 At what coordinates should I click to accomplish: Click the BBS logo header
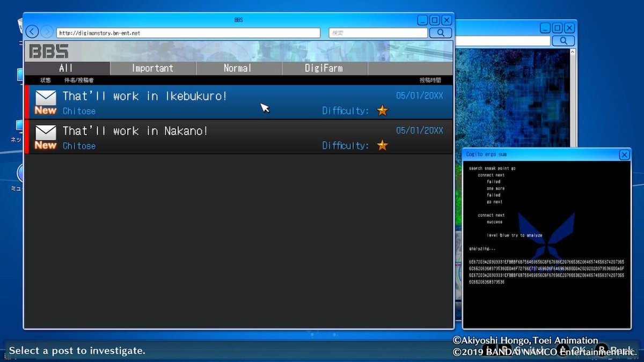[x=49, y=51]
